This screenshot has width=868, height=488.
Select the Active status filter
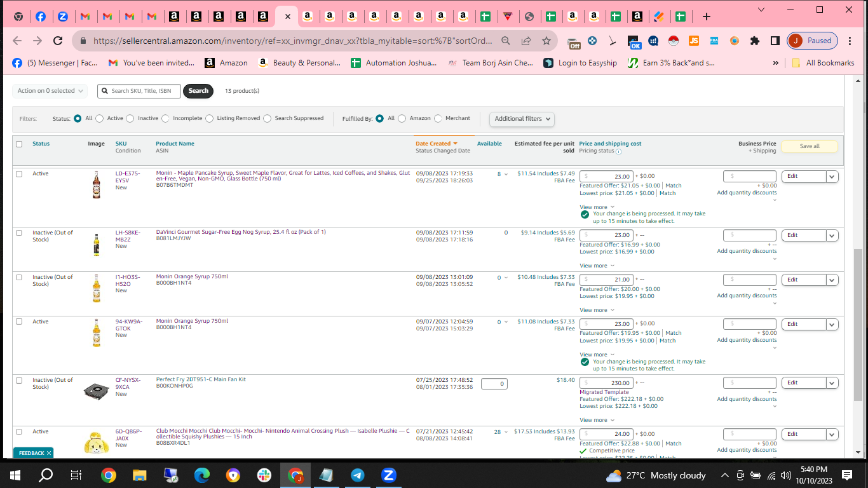tap(100, 118)
